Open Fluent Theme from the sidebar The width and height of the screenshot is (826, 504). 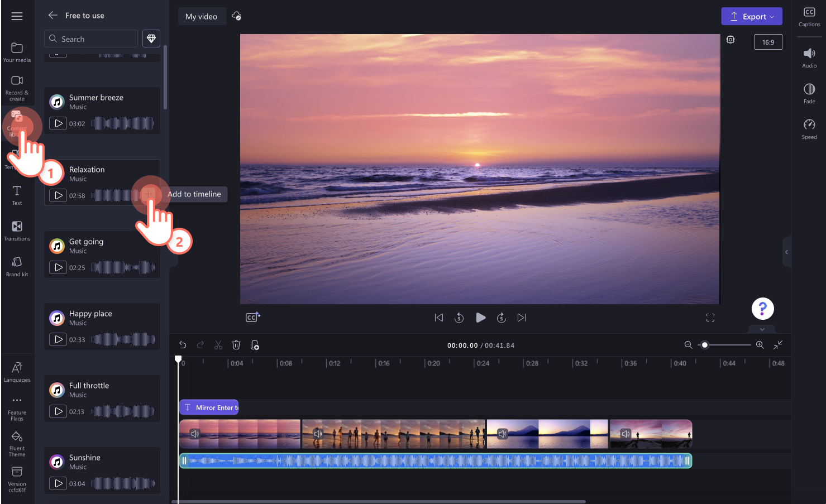point(17,444)
